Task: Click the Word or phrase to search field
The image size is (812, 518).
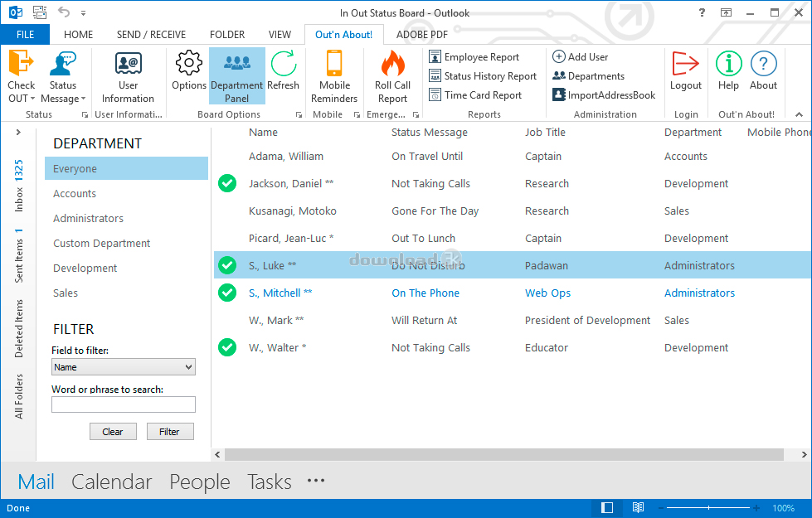Action: click(x=124, y=404)
